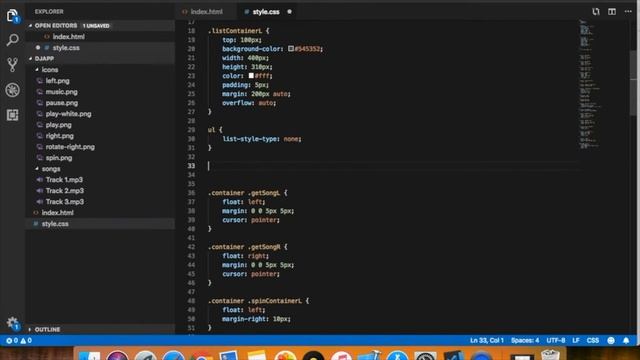640x360 pixels.
Task: Click the 'overflow: auto;' line
Action: point(249,103)
